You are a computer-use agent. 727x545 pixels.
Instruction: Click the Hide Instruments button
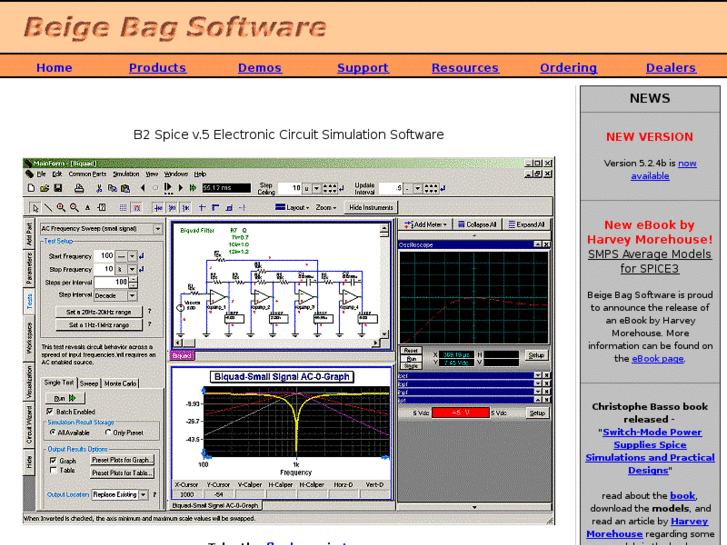[371, 207]
